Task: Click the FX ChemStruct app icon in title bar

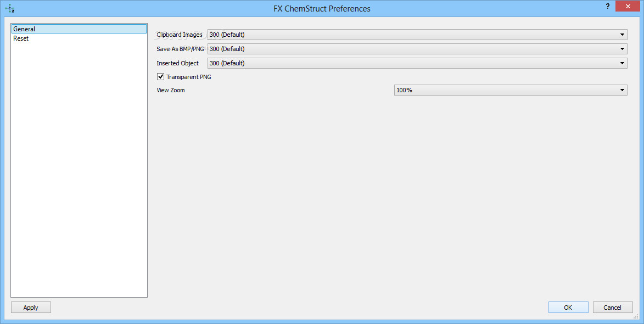Action: pyautogui.click(x=9, y=8)
